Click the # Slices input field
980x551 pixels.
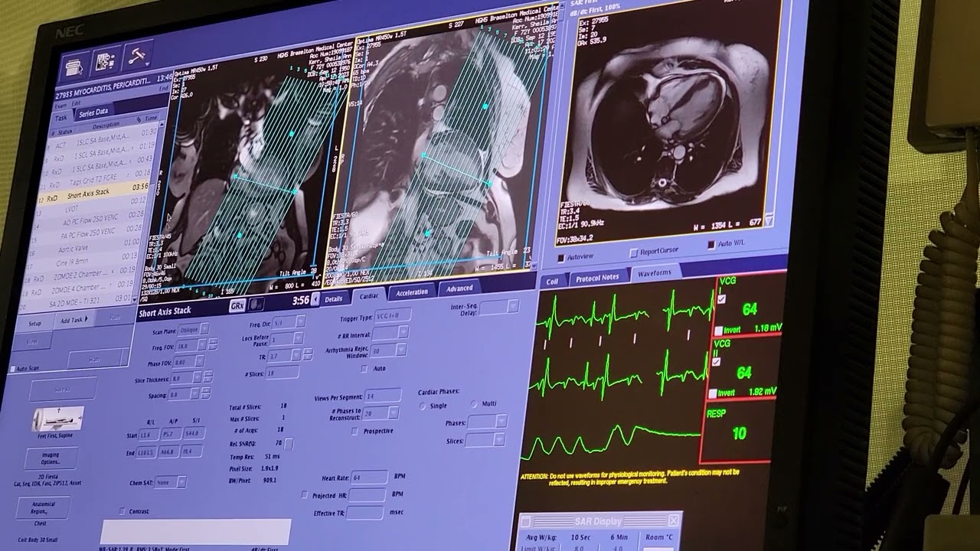(281, 372)
